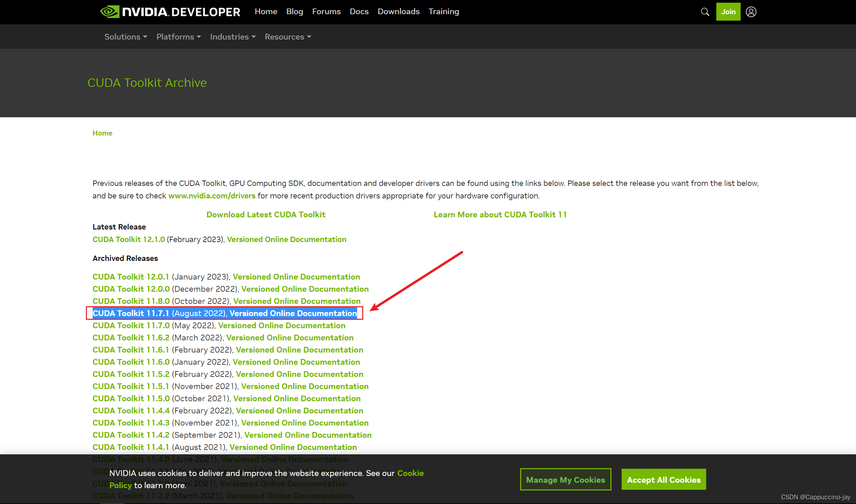
Task: Open CUDA Toolkit 11.4.4 link
Action: (131, 411)
